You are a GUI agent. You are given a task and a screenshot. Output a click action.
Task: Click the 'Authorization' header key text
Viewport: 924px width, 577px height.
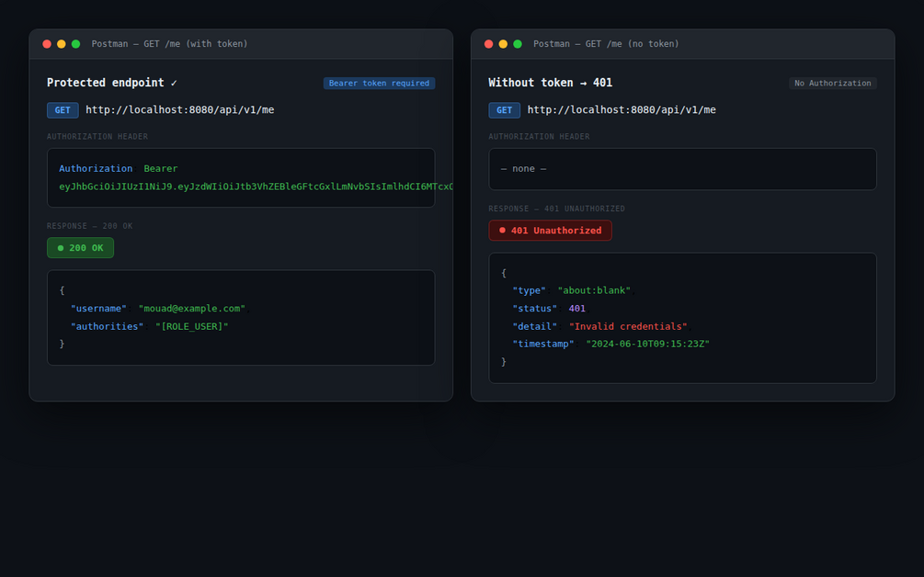(96, 168)
